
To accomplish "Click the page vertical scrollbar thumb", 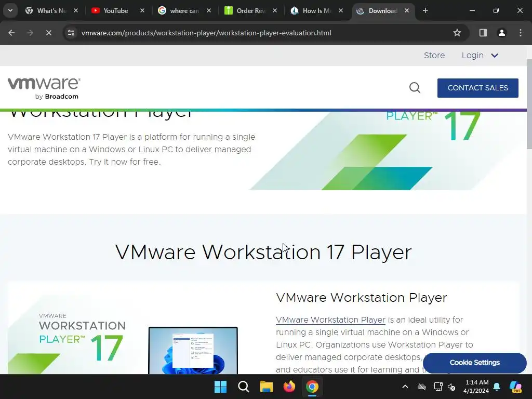I will (x=529, y=103).
